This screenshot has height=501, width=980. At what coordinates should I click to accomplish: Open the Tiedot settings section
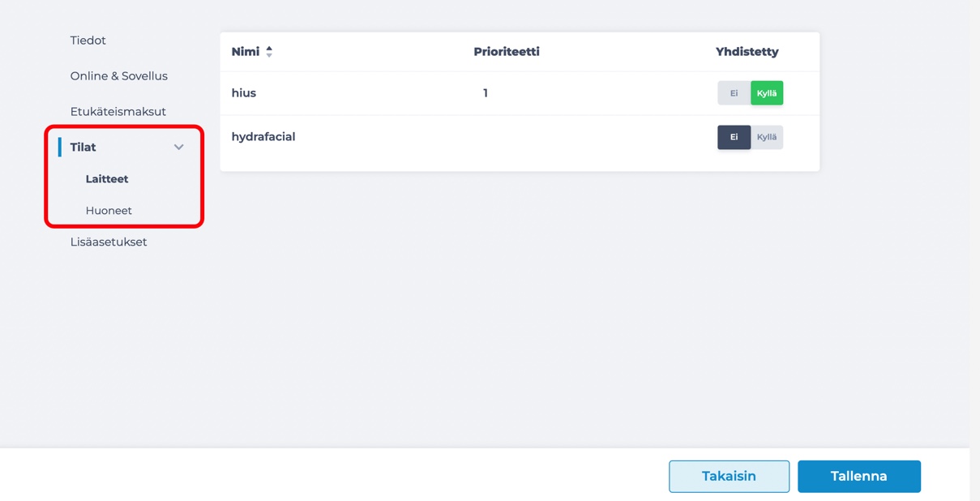[x=88, y=41]
